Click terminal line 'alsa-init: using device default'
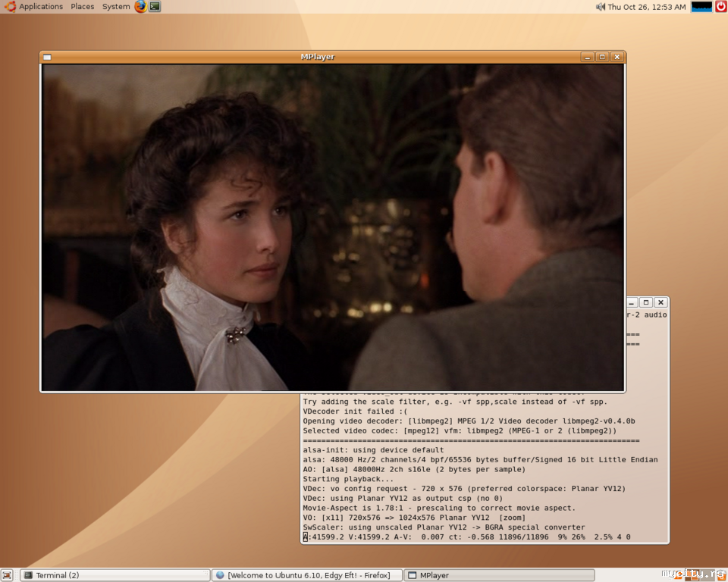Viewport: 728px width, 582px height. point(373,449)
